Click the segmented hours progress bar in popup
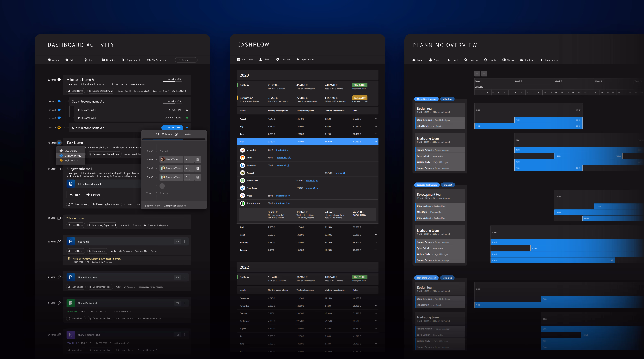This screenshot has height=359, width=644. [x=174, y=139]
